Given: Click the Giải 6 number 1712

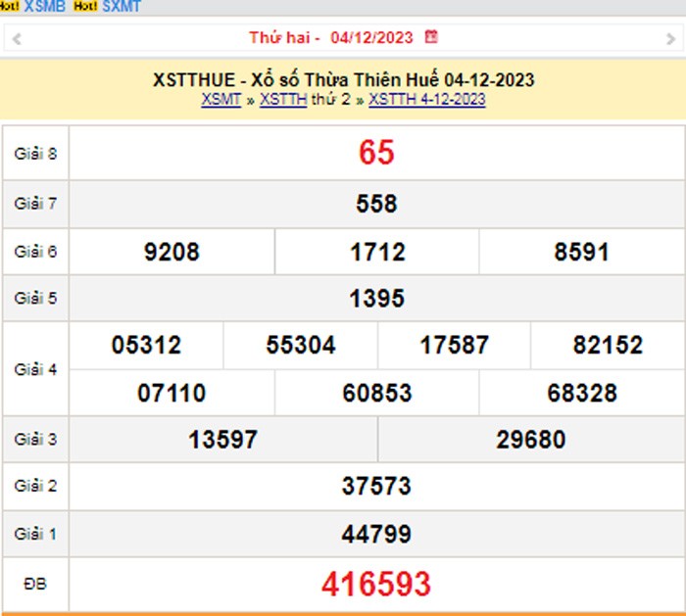Looking at the screenshot, I should point(376,252).
